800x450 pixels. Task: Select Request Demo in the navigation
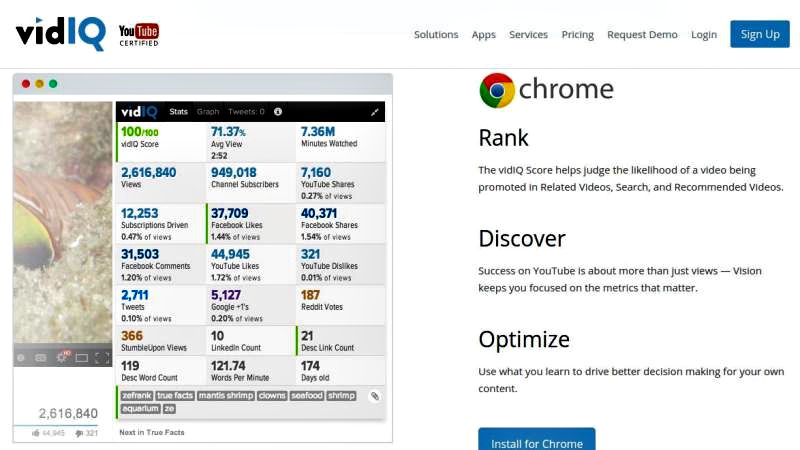coord(642,35)
